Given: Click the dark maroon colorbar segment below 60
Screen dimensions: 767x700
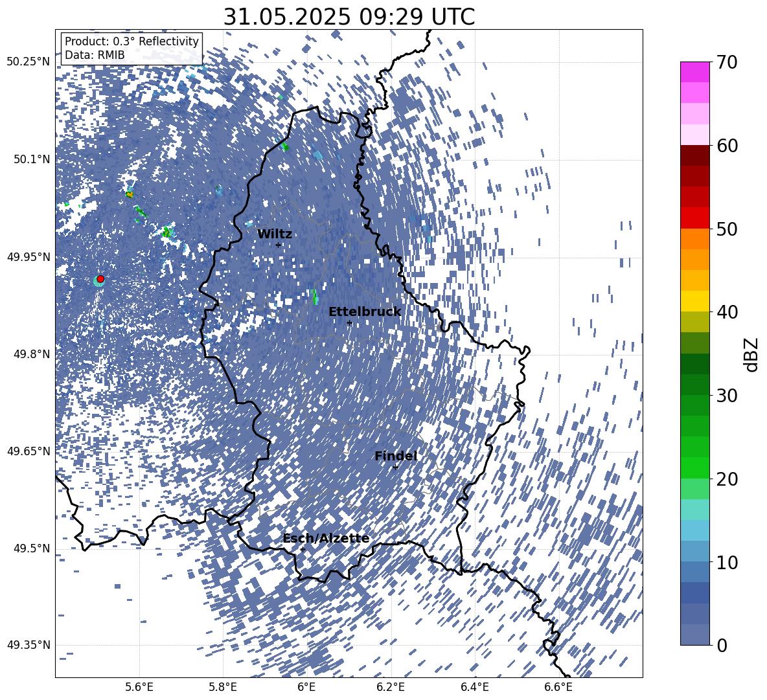Looking at the screenshot, I should [x=694, y=155].
